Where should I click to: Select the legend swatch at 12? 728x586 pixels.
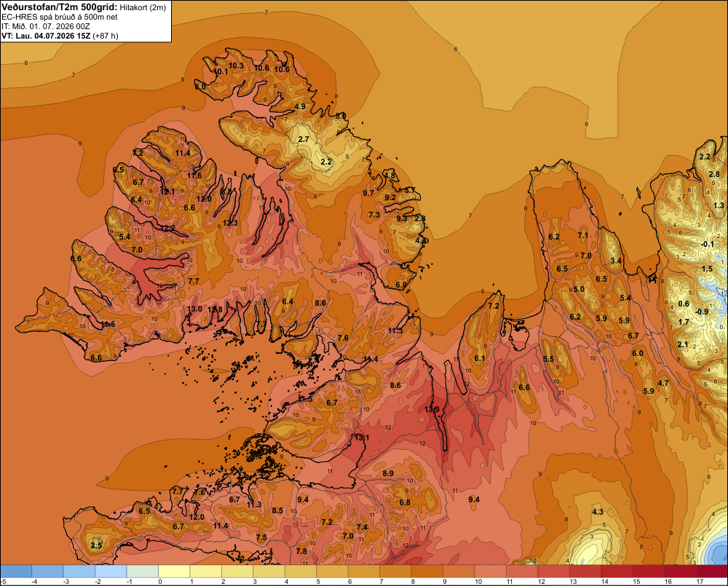(x=554, y=571)
